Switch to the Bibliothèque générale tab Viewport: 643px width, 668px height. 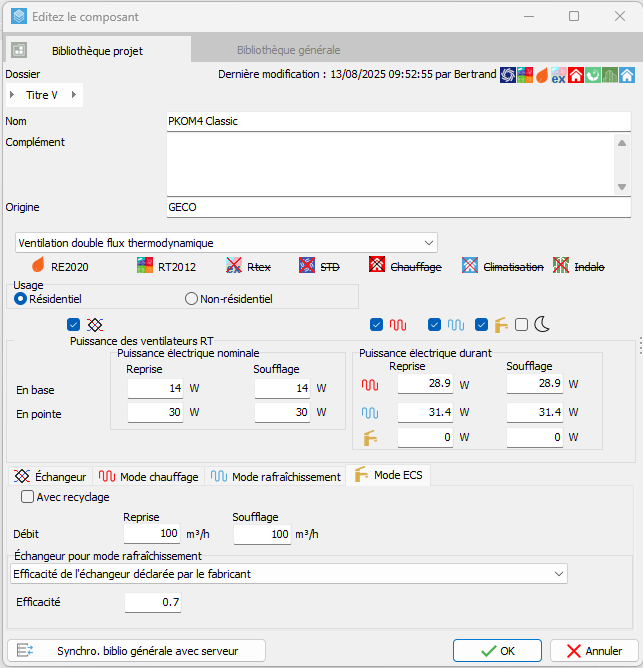coord(288,50)
